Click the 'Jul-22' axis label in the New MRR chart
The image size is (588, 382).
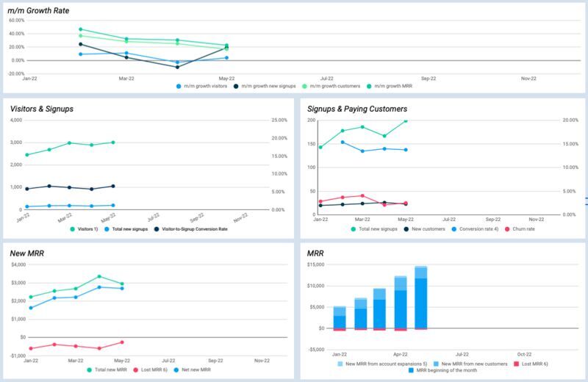[x=168, y=361]
